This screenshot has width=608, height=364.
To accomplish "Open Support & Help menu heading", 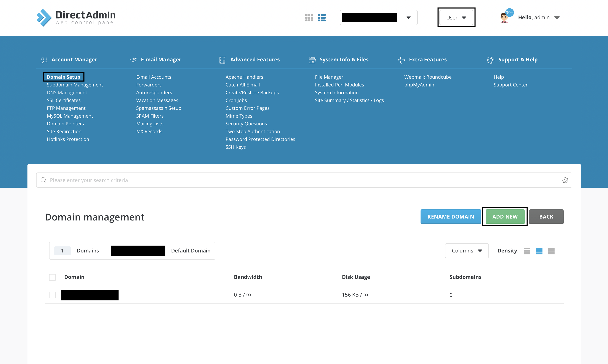I will [x=518, y=60].
